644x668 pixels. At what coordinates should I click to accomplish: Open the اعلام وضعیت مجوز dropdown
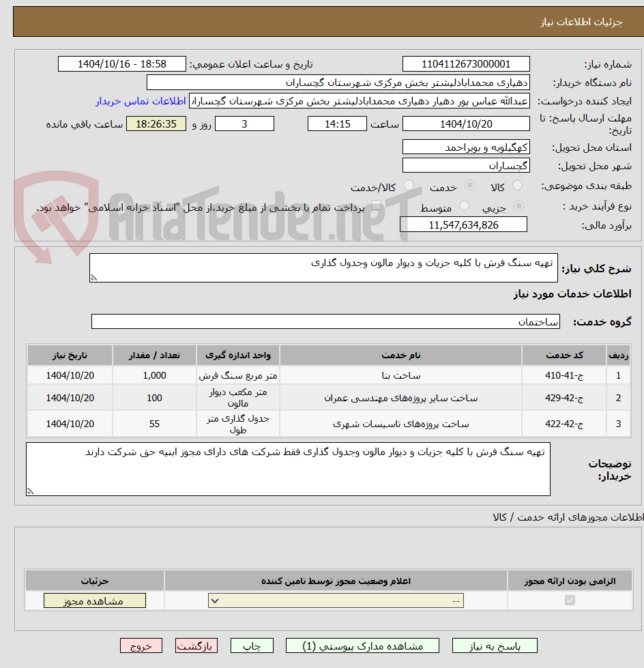[x=336, y=600]
